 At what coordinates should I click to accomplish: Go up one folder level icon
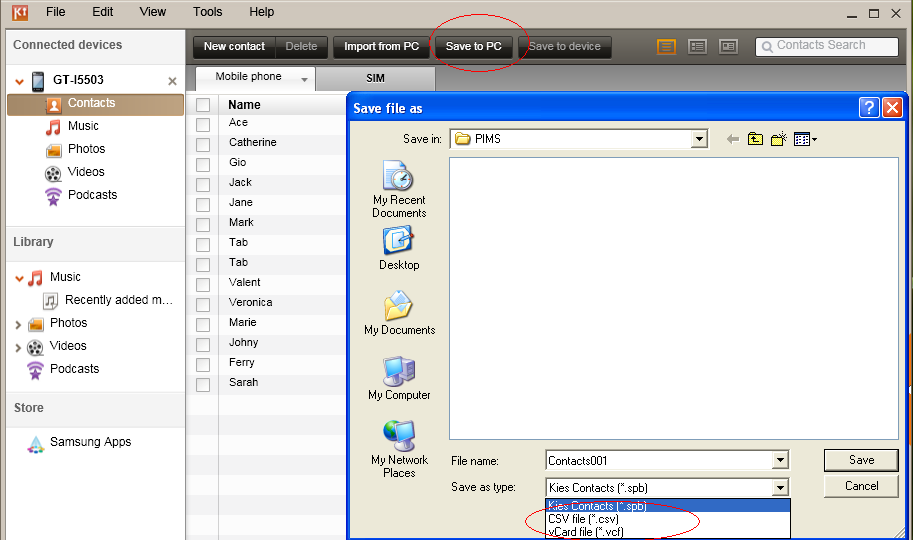pyautogui.click(x=755, y=139)
